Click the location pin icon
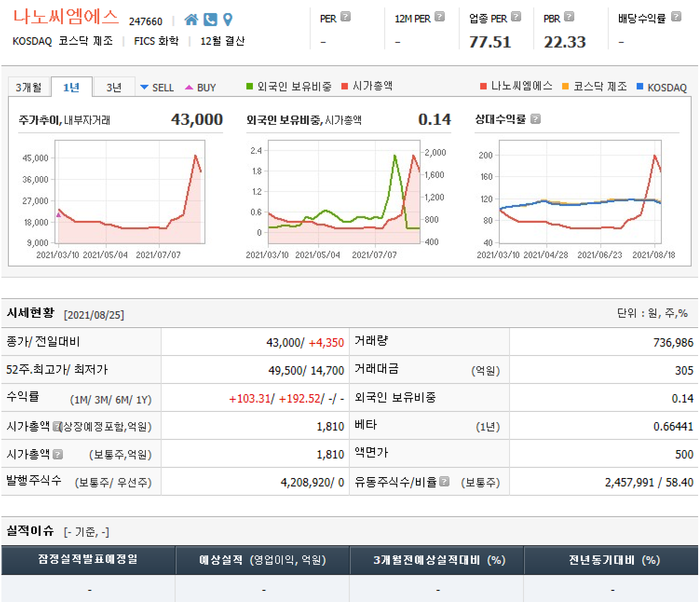This screenshot has height=602, width=700. tap(228, 20)
